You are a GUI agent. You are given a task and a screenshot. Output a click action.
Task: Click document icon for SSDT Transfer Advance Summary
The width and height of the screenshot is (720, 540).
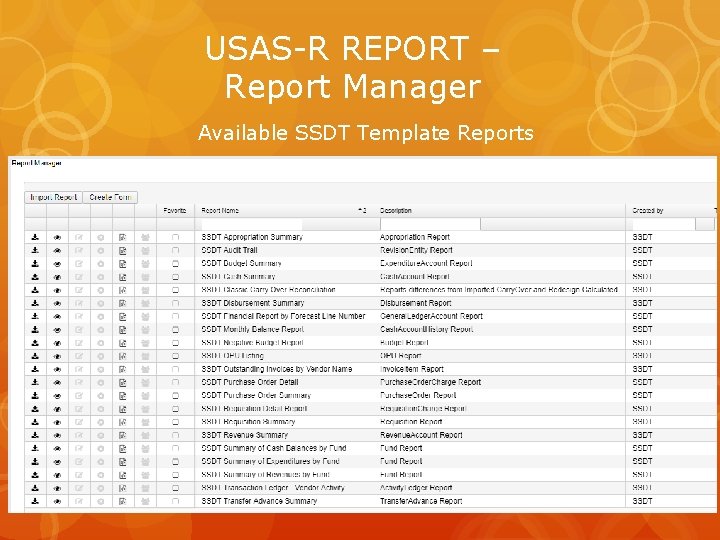(123, 501)
